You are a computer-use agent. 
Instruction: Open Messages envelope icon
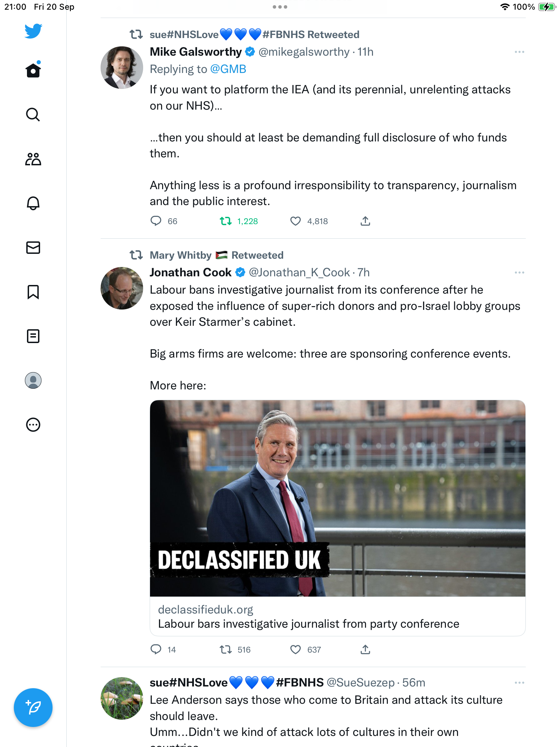33,248
